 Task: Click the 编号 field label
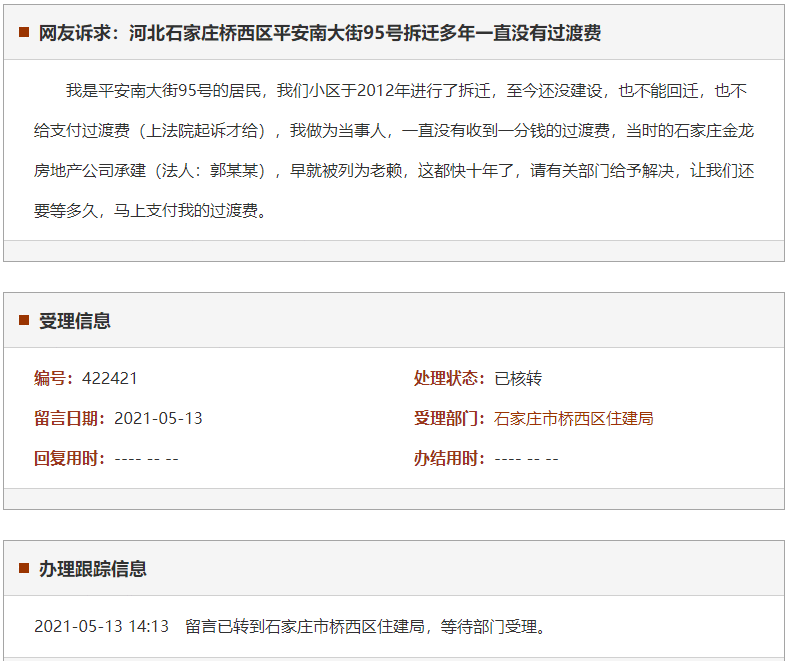[54, 378]
